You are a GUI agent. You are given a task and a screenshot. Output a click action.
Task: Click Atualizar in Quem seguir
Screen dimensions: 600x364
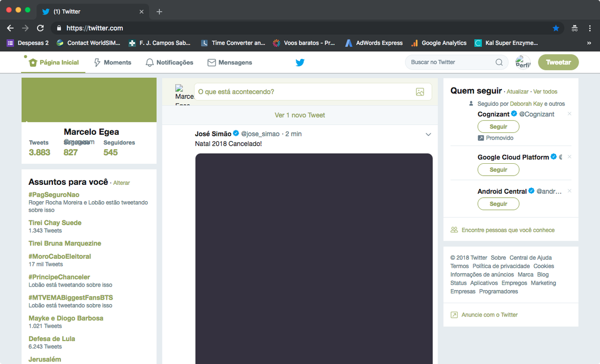tap(517, 91)
